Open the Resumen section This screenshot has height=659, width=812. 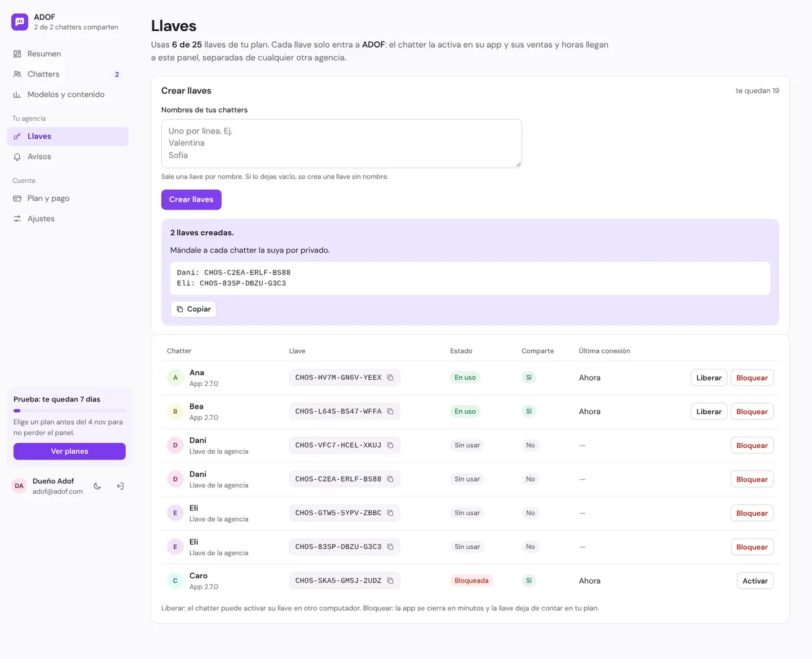tap(68, 54)
